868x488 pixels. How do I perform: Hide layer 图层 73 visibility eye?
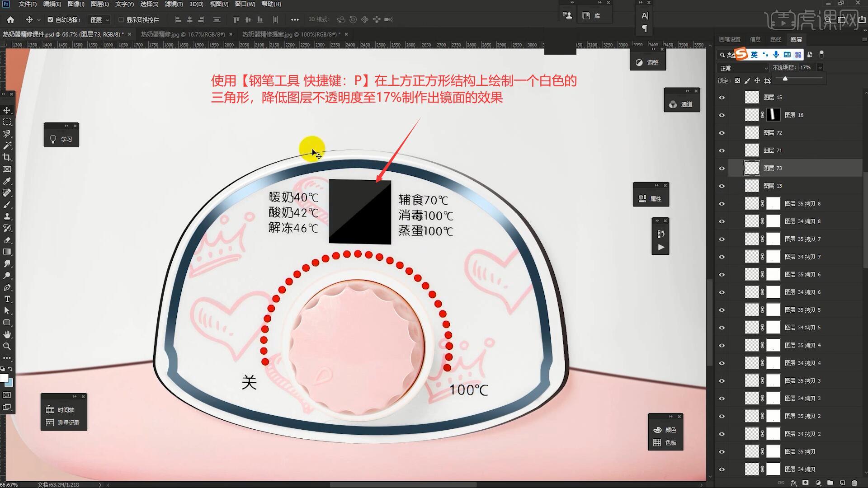[722, 168]
